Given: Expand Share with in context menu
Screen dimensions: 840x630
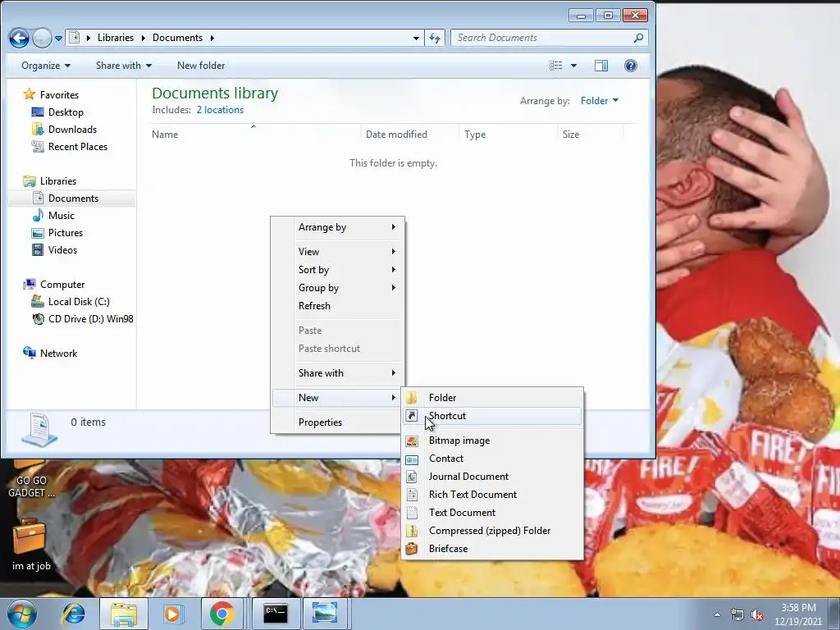Looking at the screenshot, I should tap(337, 373).
